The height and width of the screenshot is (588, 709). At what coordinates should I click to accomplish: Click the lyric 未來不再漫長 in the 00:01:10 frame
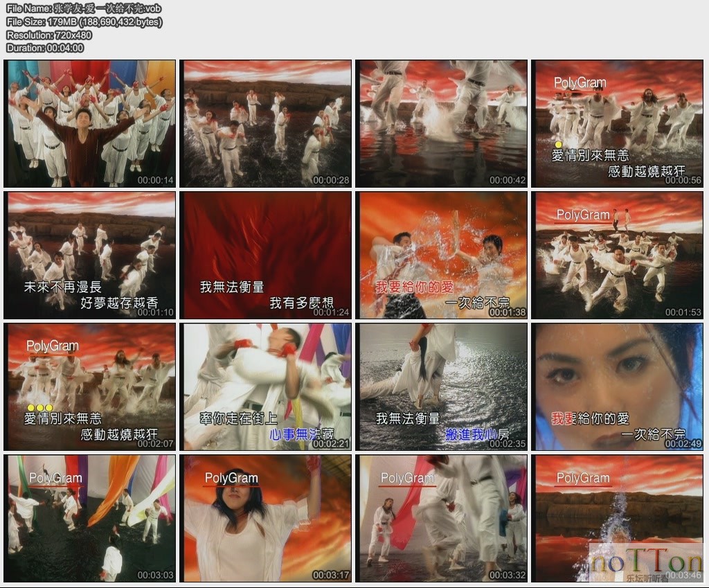(63, 287)
